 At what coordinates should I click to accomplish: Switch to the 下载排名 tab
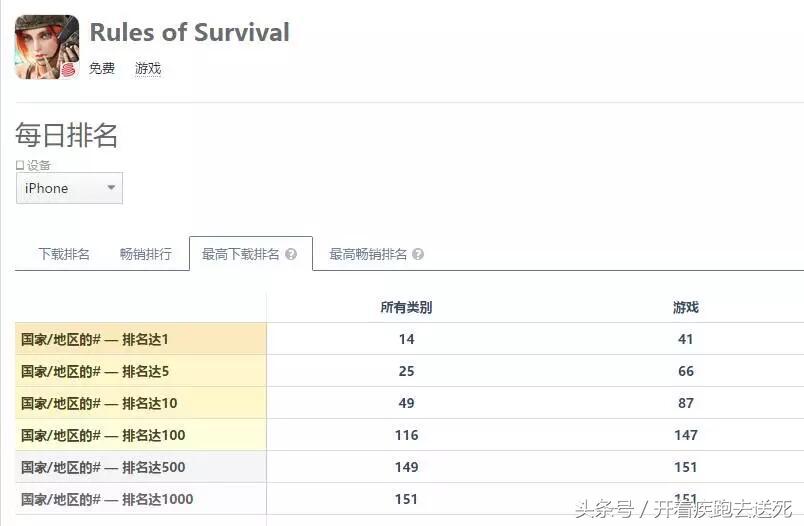pos(64,254)
